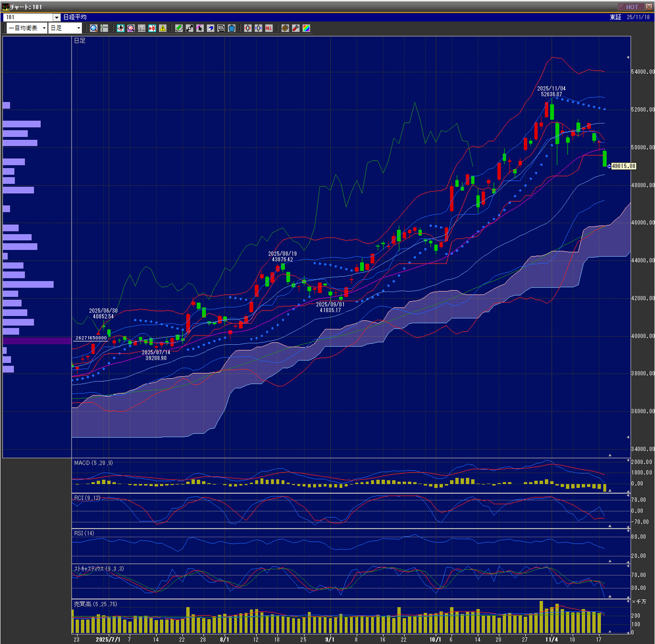Image resolution: width=655 pixels, height=644 pixels.
Task: Select the diagonal trend line tool
Action: coord(189,28)
